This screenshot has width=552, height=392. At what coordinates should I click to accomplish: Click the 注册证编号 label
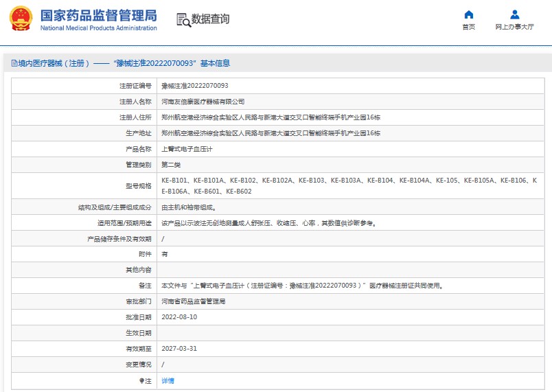tap(135, 86)
